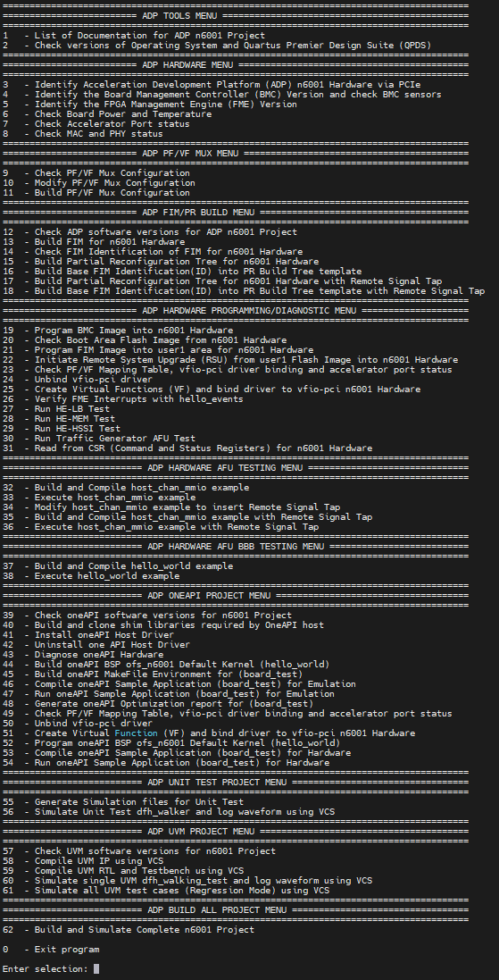Screen dimensions: 499x980
Task: Click option 38 Execute hello_world example
Action: 91,575
